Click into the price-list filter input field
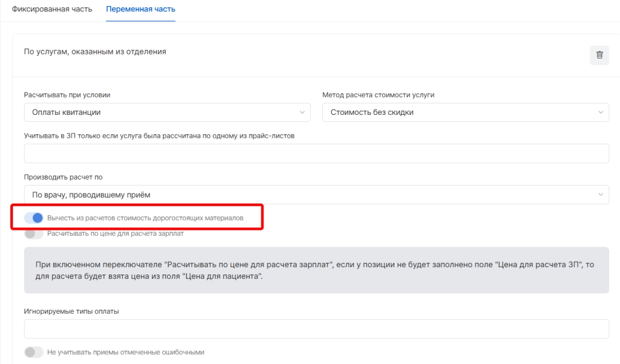 (x=316, y=154)
